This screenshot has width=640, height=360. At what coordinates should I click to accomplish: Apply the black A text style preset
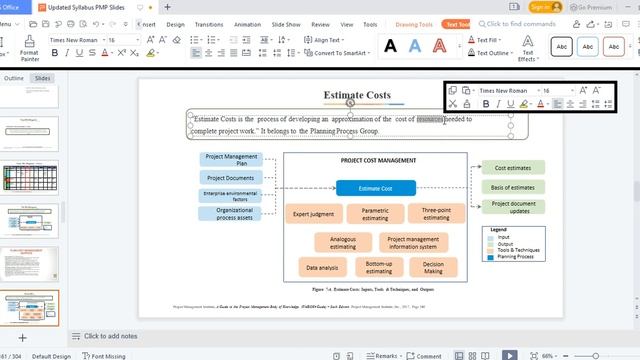click(x=390, y=46)
